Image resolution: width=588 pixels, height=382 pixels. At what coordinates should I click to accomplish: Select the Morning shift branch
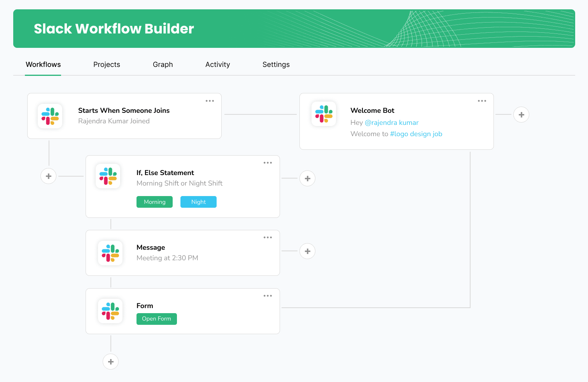click(x=154, y=202)
